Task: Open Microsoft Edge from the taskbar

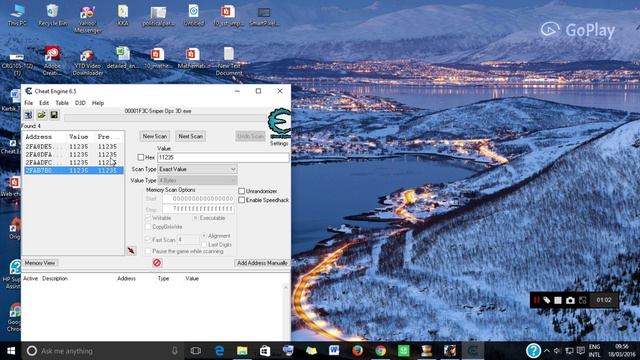Action: pyautogui.click(x=219, y=351)
